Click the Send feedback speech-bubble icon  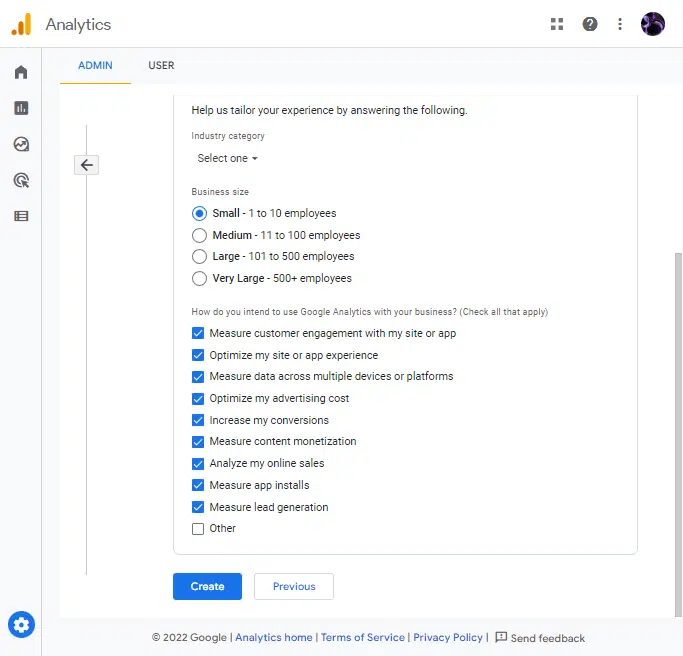click(501, 637)
